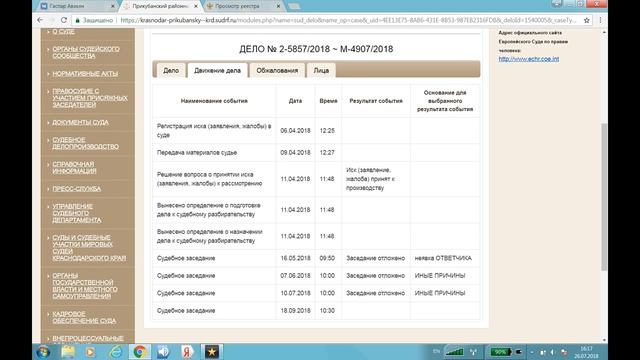
Task: Click the Наименование события column header
Action: click(x=214, y=101)
